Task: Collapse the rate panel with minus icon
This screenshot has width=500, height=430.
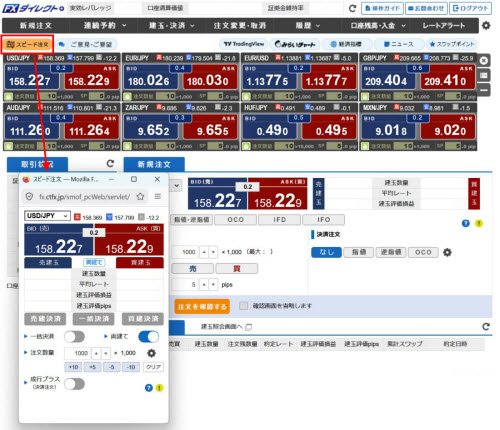Action: coord(484,90)
